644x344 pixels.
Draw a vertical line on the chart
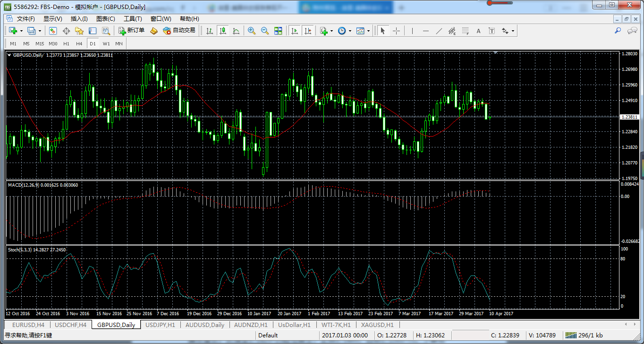click(x=412, y=31)
